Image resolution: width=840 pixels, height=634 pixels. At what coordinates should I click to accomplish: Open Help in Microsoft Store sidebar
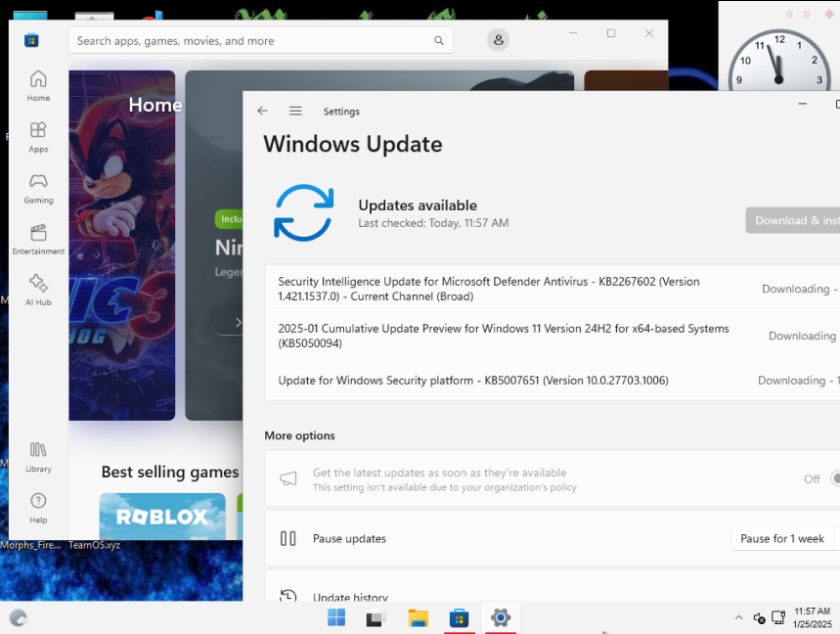click(38, 508)
